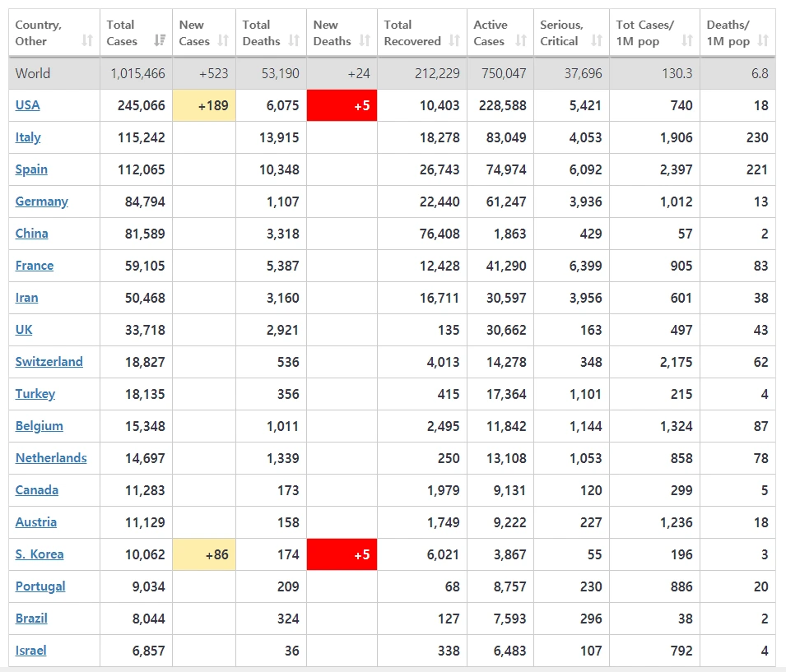786x672 pixels.
Task: Click the New Deaths header label
Action: tap(332, 33)
